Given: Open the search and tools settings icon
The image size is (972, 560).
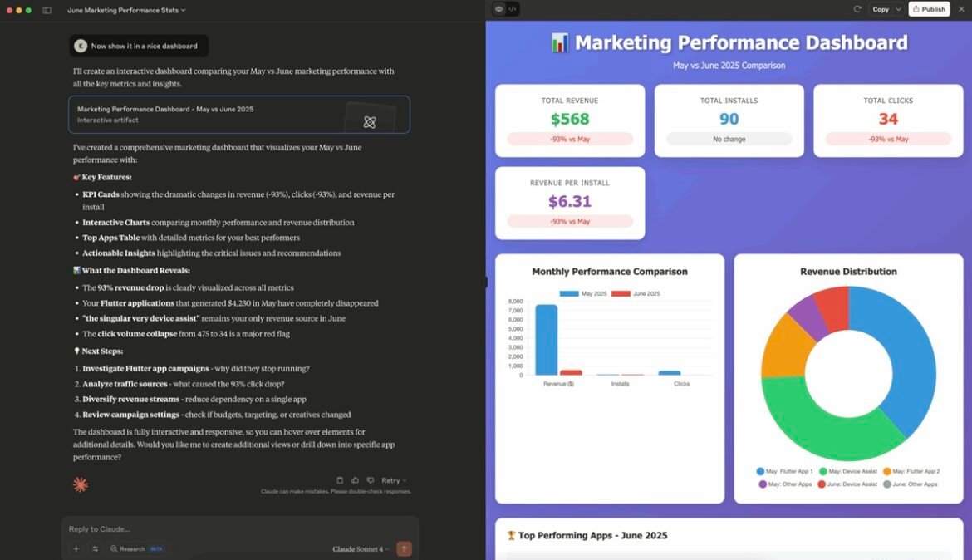Looking at the screenshot, I should [95, 548].
